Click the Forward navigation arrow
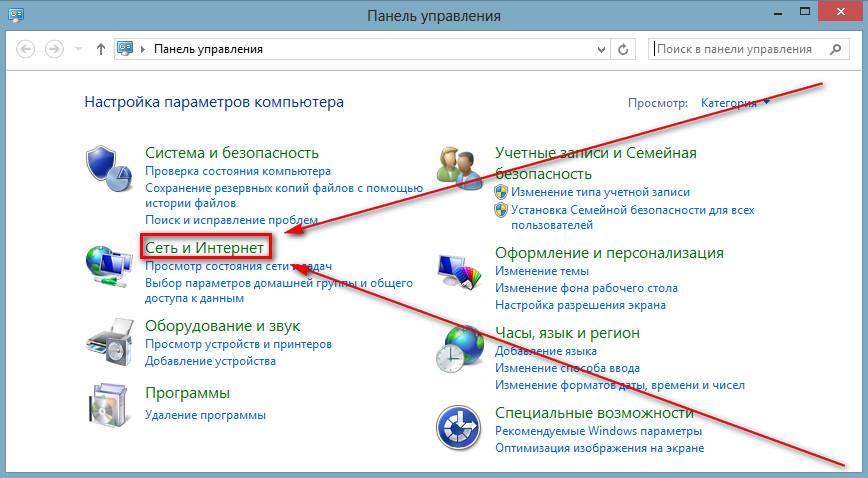Image resolution: width=868 pixels, height=478 pixels. point(54,49)
